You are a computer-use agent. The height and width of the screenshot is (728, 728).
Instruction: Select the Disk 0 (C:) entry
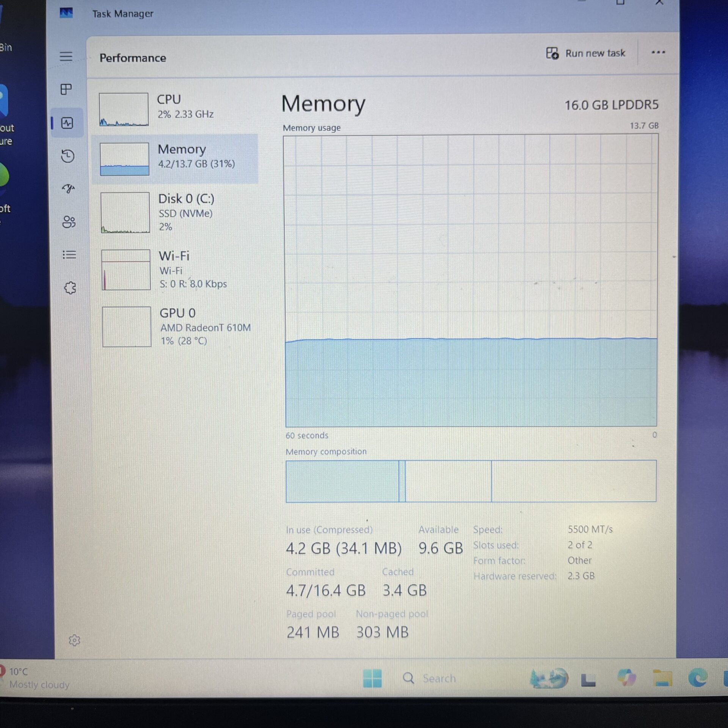176,212
